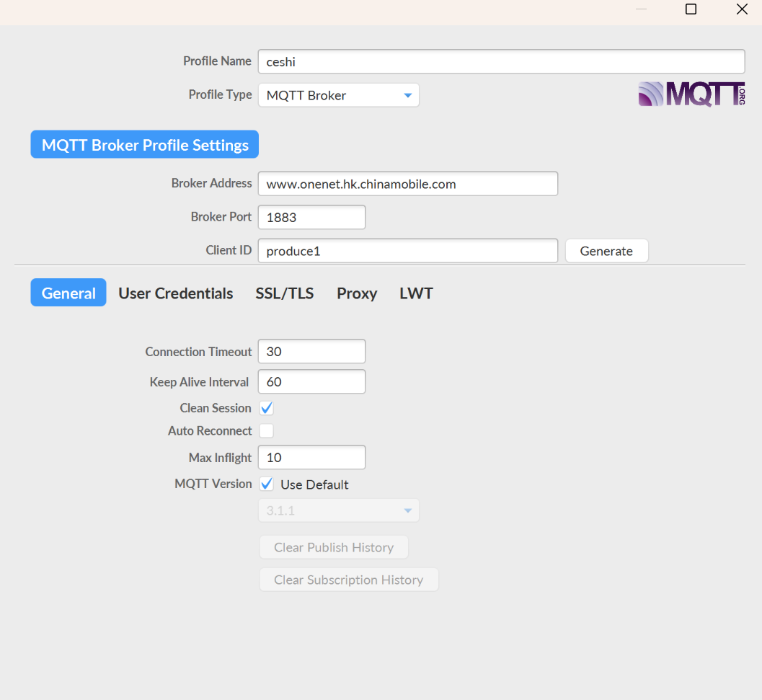Click the Broker Port label
The height and width of the screenshot is (700, 762).
[221, 216]
